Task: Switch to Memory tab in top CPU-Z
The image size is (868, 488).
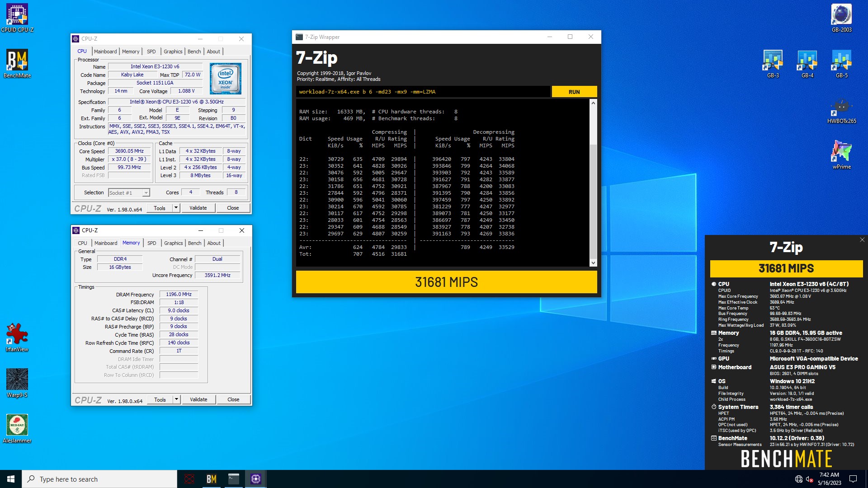Action: [x=131, y=52]
